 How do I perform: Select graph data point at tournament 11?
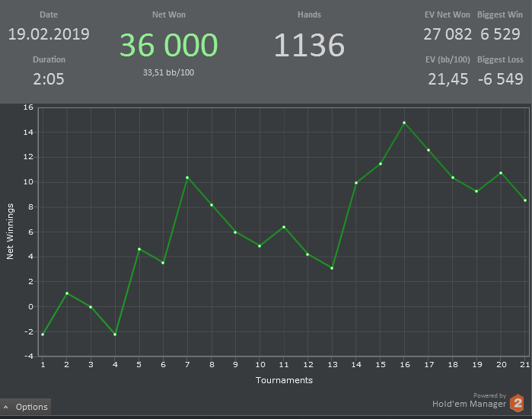[284, 227]
